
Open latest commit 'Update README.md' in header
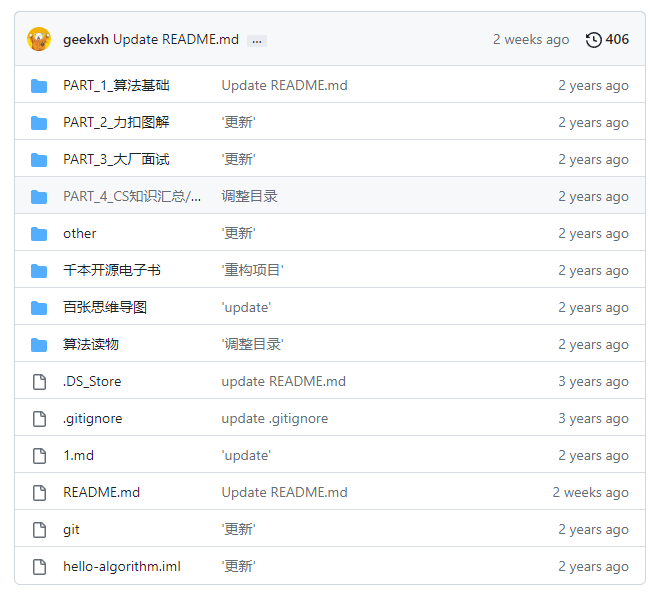pyautogui.click(x=176, y=40)
